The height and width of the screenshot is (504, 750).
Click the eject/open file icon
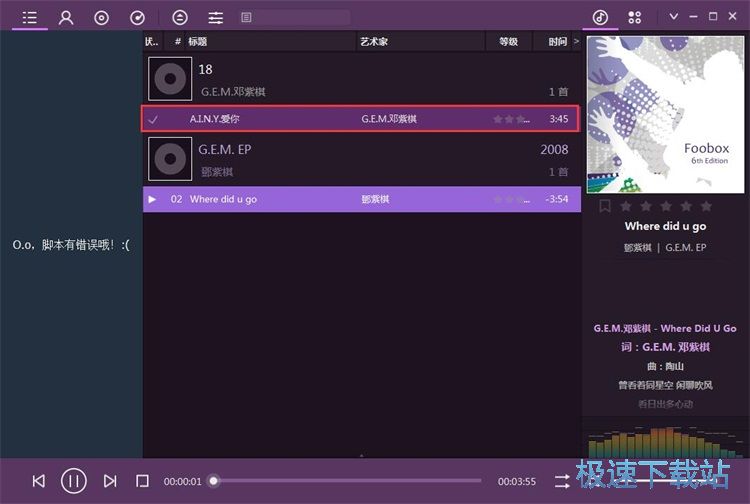pos(180,18)
